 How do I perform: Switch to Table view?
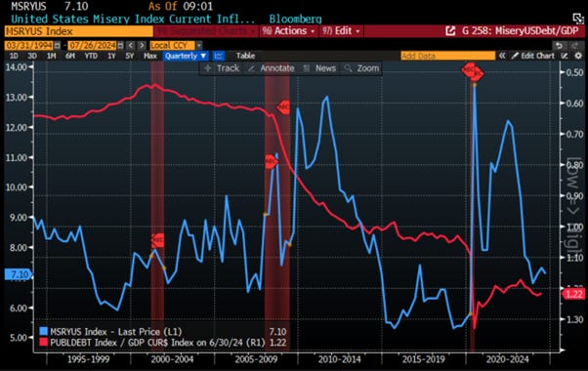(245, 56)
